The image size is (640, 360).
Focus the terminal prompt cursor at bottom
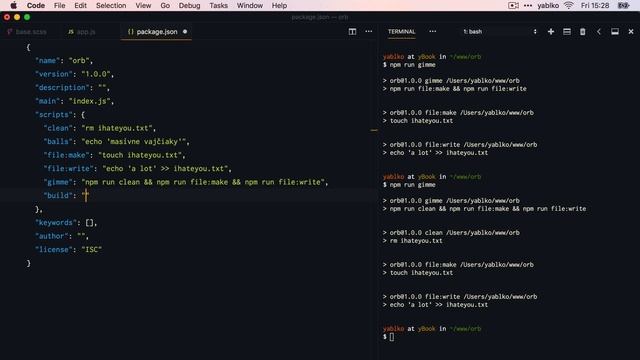click(x=392, y=337)
